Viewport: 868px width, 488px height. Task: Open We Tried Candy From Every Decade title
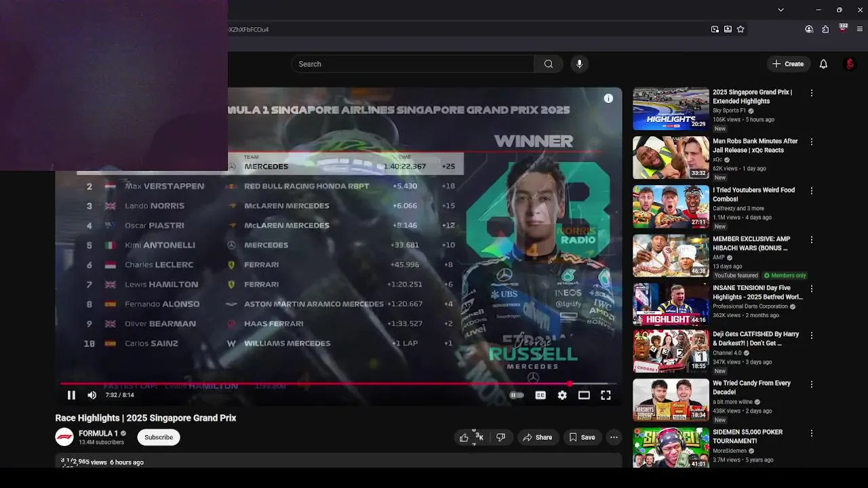(x=751, y=388)
